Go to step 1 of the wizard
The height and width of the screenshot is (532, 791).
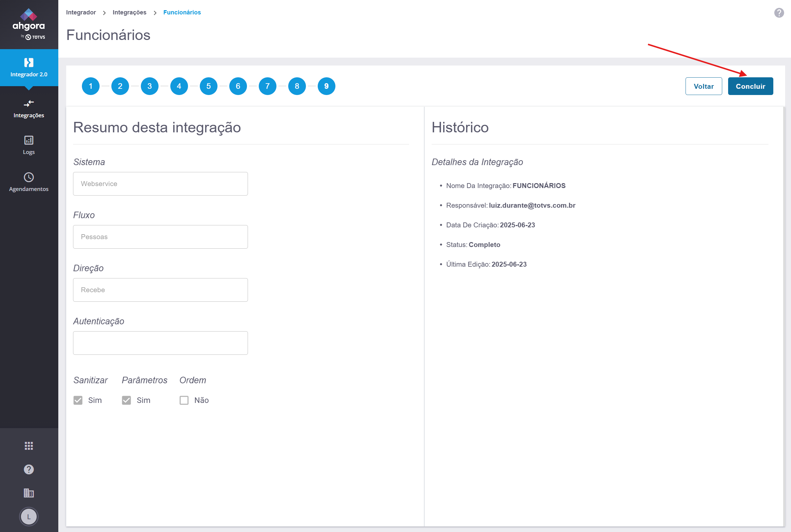(91, 86)
